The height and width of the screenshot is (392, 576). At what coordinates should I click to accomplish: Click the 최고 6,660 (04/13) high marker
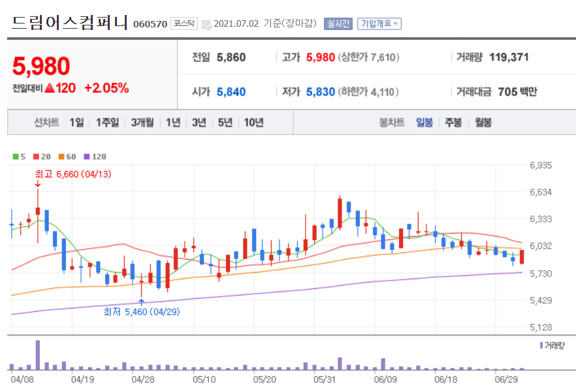point(73,174)
